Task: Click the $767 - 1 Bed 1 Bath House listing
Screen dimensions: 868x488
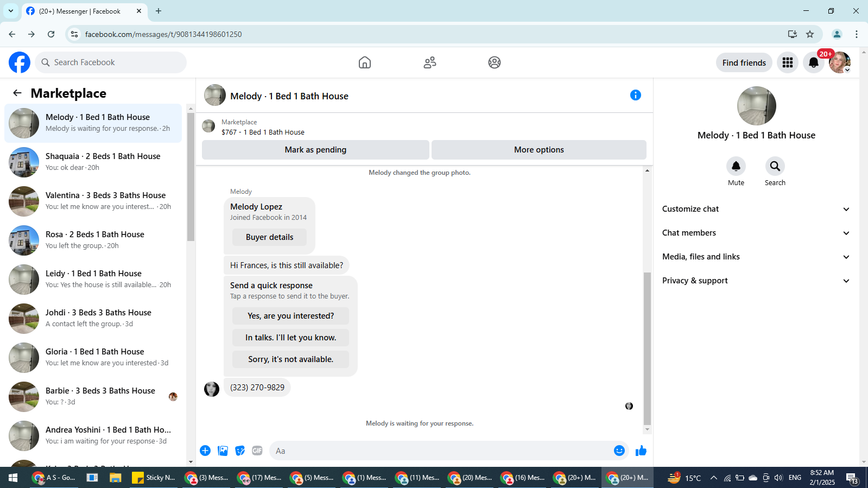Action: point(263,132)
